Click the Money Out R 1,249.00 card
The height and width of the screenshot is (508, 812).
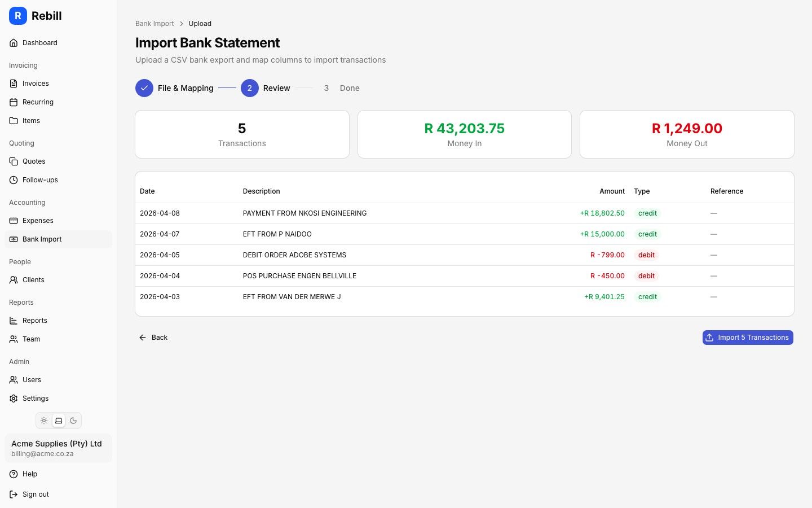click(x=687, y=134)
